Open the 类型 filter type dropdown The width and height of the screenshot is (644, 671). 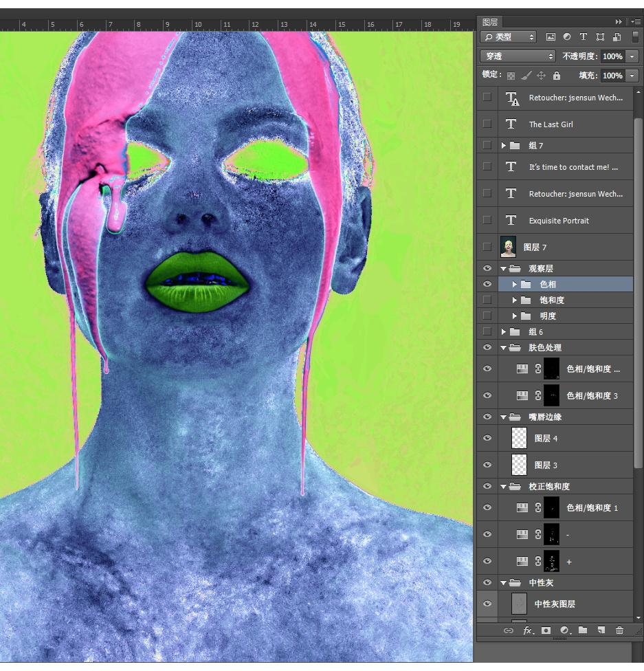point(509,37)
